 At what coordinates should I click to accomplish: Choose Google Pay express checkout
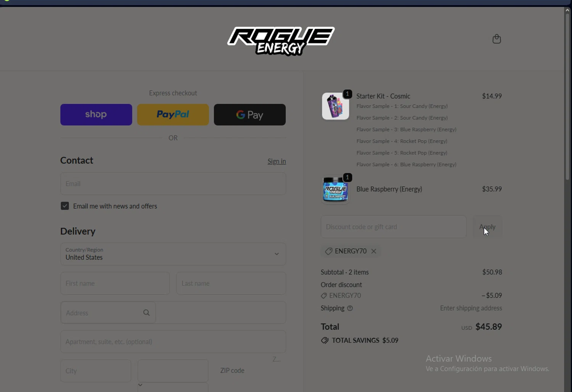tap(250, 115)
